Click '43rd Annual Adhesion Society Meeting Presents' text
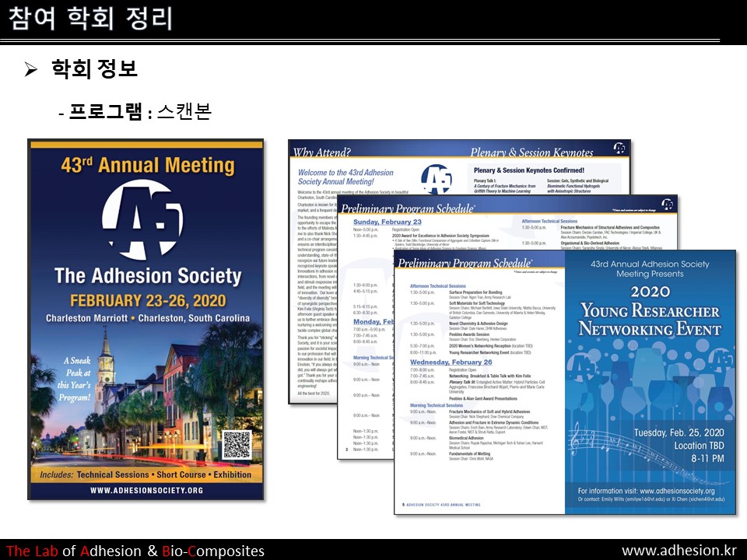The image size is (747, 560). (650, 268)
